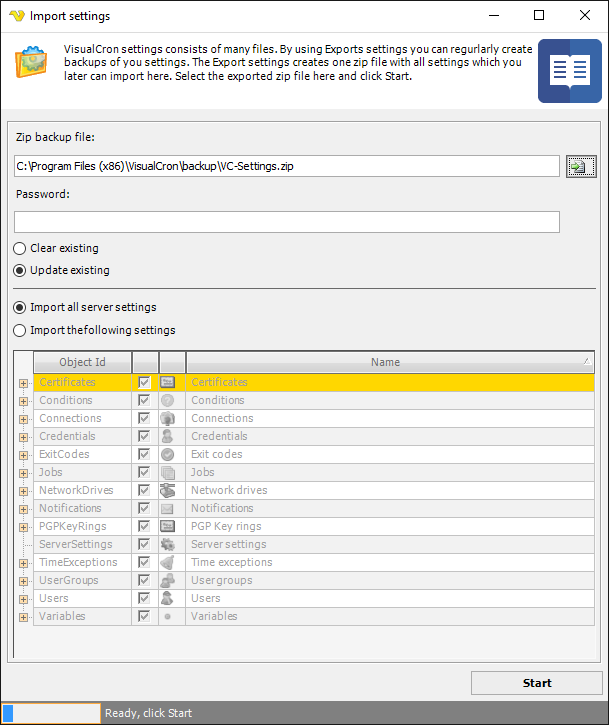Toggle the NetworkDrives checkbox

144,490
